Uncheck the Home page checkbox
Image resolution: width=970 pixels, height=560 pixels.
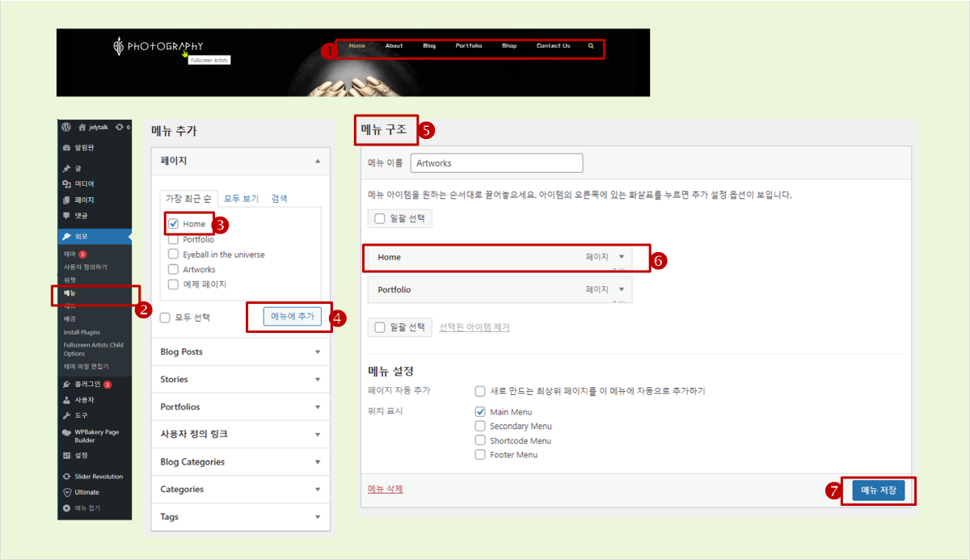(x=173, y=224)
